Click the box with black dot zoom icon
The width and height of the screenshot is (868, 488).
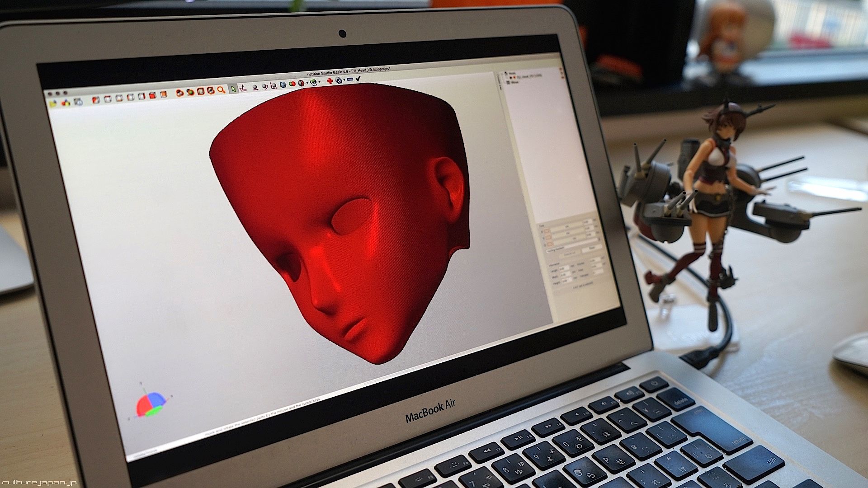pos(211,90)
